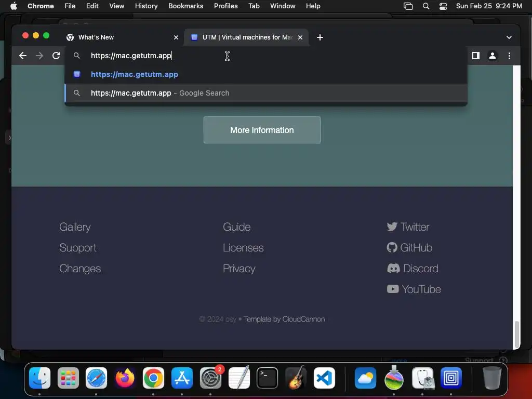Screen dimensions: 532x399
Task: Reload the page with the refresh icon
Action: pyautogui.click(x=56, y=56)
